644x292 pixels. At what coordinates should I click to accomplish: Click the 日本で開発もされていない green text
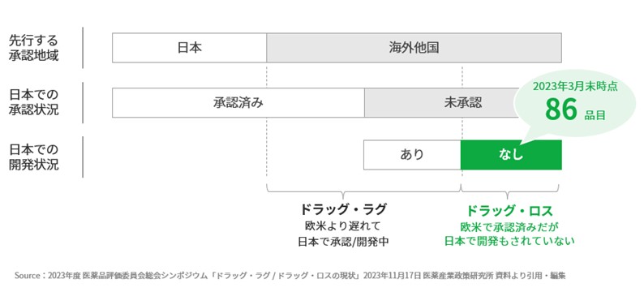pyautogui.click(x=509, y=242)
